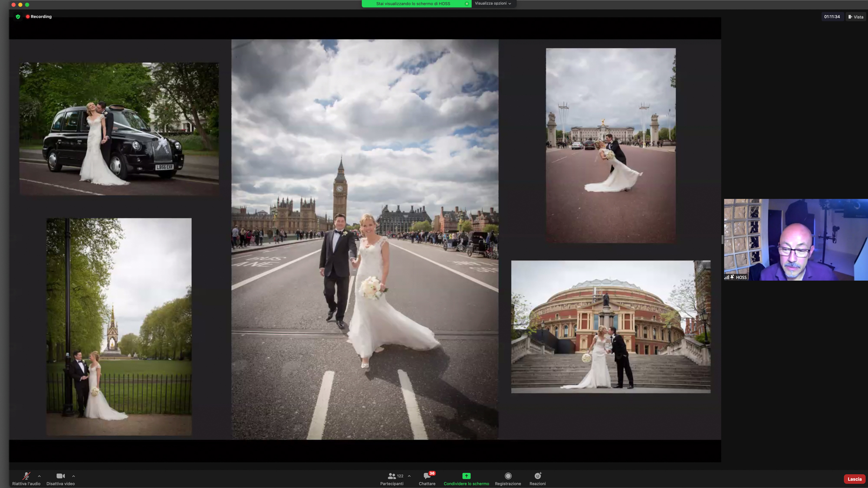
Task: Click divider handle beside presenter video
Action: 723,239
